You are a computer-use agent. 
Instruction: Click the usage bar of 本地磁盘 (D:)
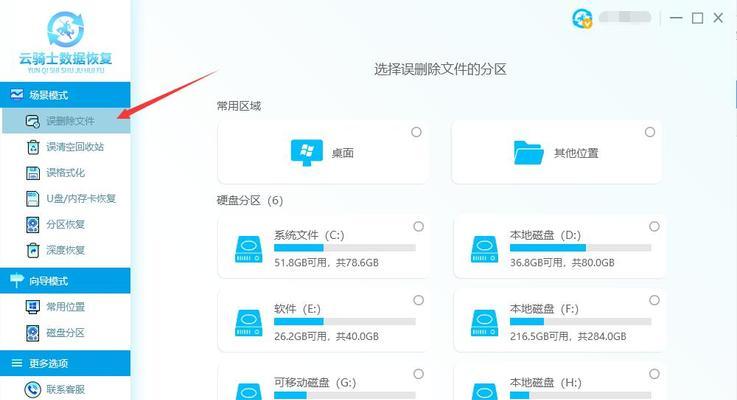(x=580, y=248)
